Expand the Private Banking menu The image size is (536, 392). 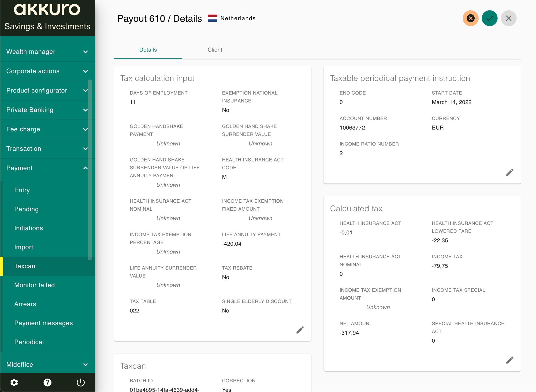[x=47, y=110]
